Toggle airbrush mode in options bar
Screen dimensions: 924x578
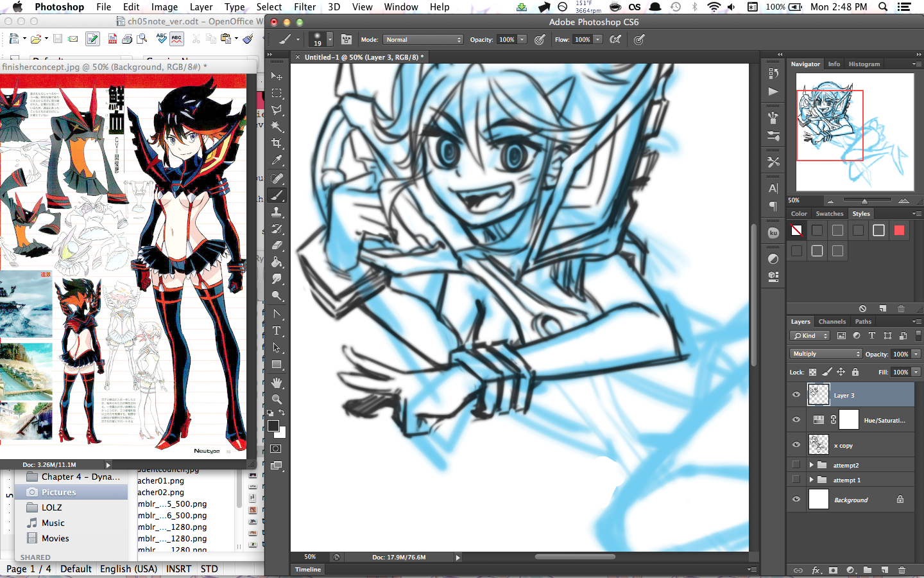615,39
